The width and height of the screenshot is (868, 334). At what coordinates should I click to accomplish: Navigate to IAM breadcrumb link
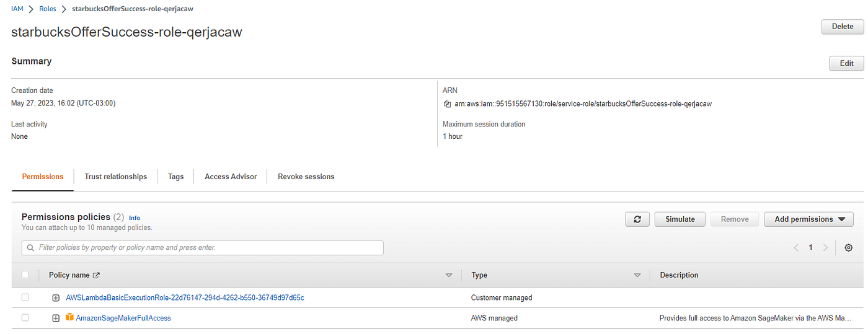pyautogui.click(x=17, y=9)
